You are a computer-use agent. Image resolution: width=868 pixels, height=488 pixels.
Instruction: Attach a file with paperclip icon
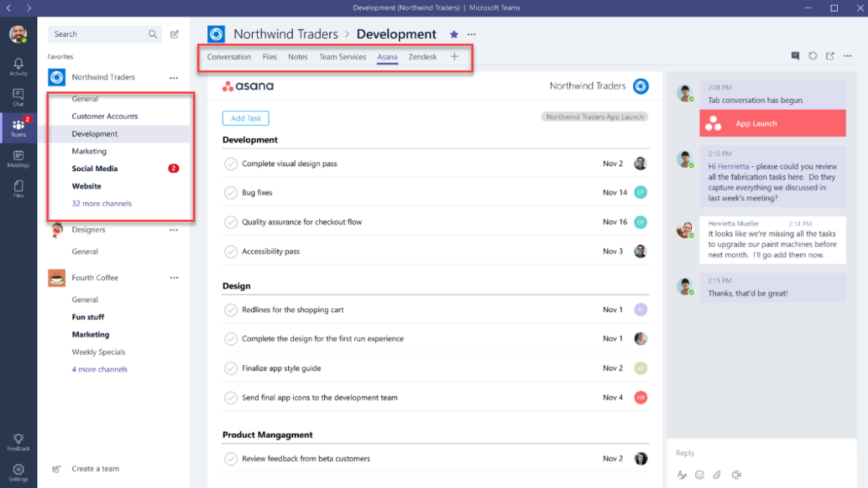click(718, 475)
